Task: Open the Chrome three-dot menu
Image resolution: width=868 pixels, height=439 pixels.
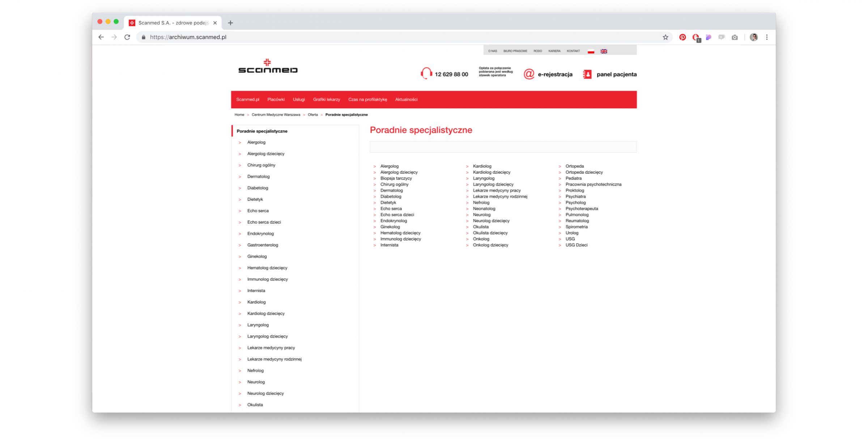Action: point(767,37)
